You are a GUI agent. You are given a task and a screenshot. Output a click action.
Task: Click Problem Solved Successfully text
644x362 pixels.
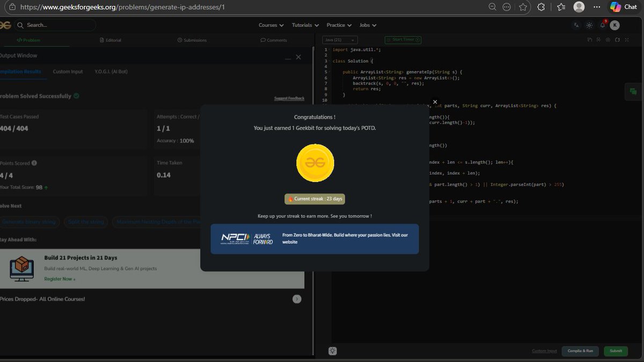click(35, 96)
